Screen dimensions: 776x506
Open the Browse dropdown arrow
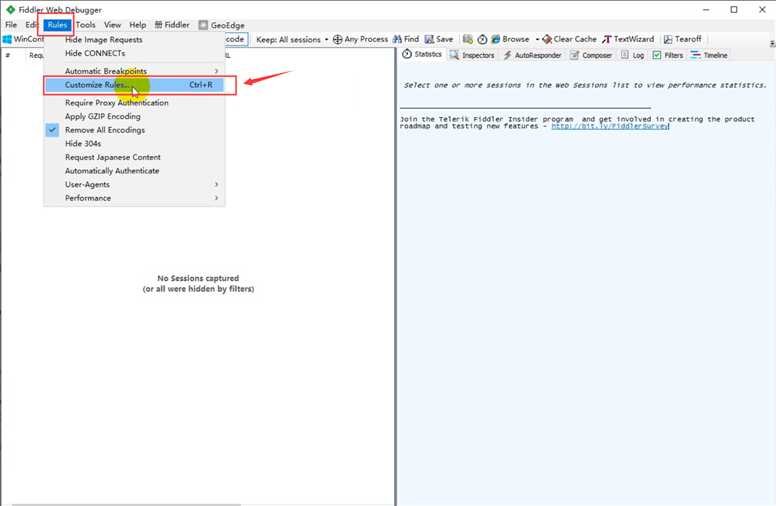536,39
